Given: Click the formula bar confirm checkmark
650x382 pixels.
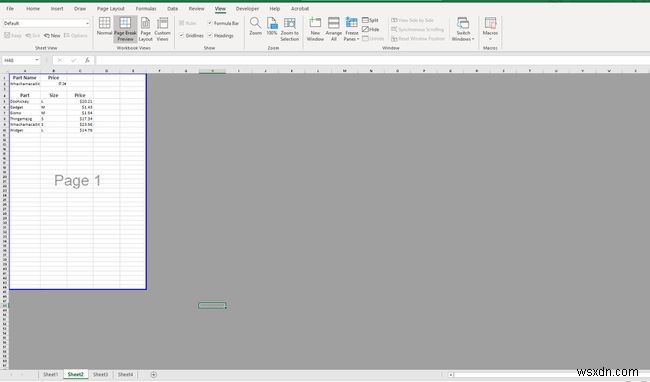Looking at the screenshot, I should pos(73,60).
